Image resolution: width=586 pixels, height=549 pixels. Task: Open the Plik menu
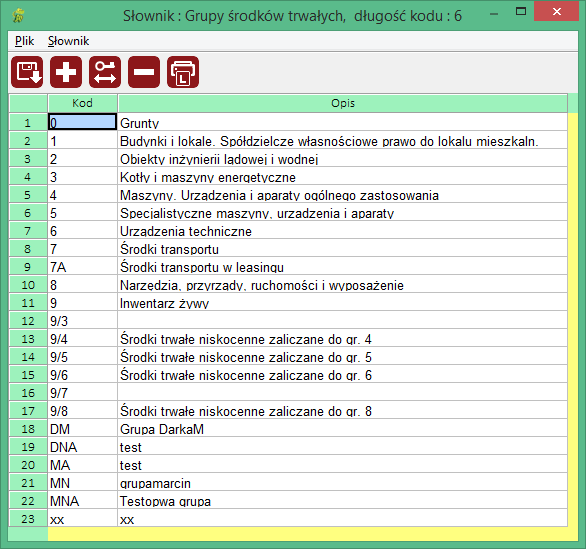[x=24, y=41]
